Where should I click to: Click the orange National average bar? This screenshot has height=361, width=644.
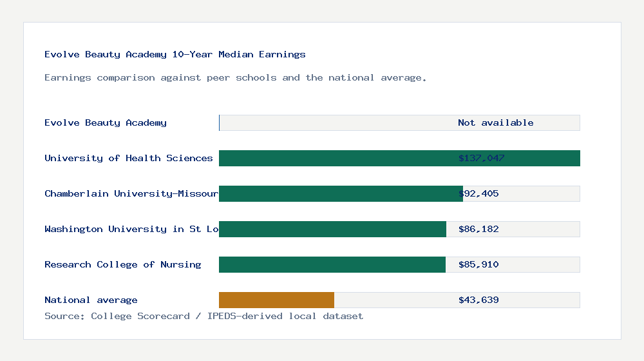(276, 300)
